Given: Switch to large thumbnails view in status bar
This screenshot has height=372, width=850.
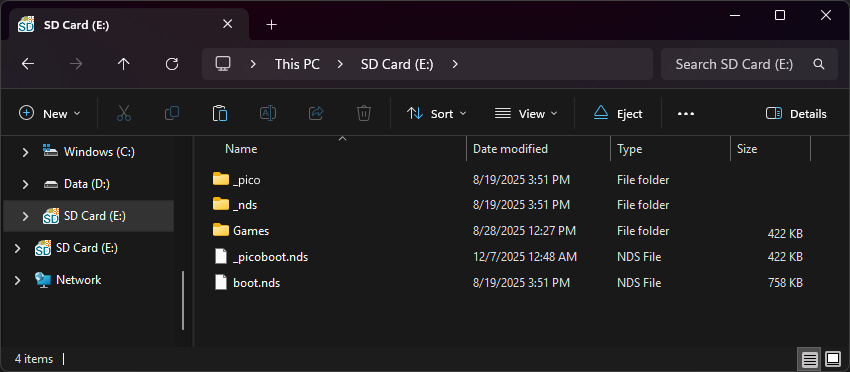Looking at the screenshot, I should pyautogui.click(x=833, y=359).
